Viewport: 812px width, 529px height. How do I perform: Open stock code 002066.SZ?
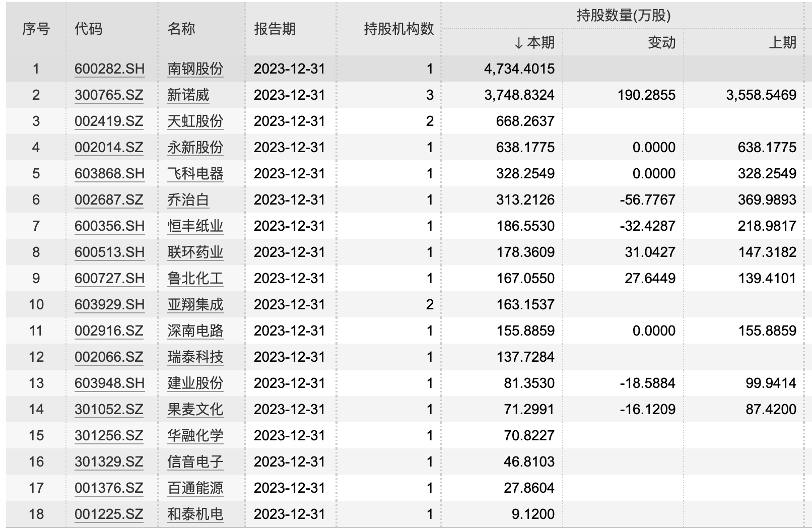109,357
